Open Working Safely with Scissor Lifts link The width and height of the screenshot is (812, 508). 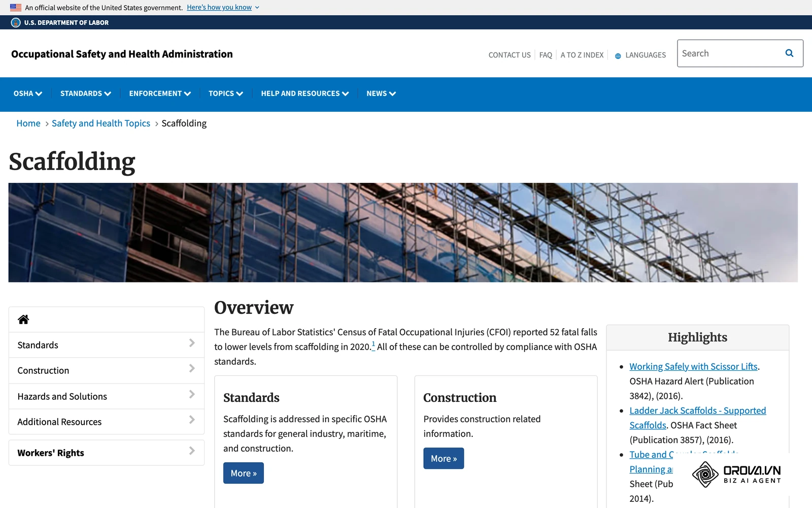(x=693, y=366)
